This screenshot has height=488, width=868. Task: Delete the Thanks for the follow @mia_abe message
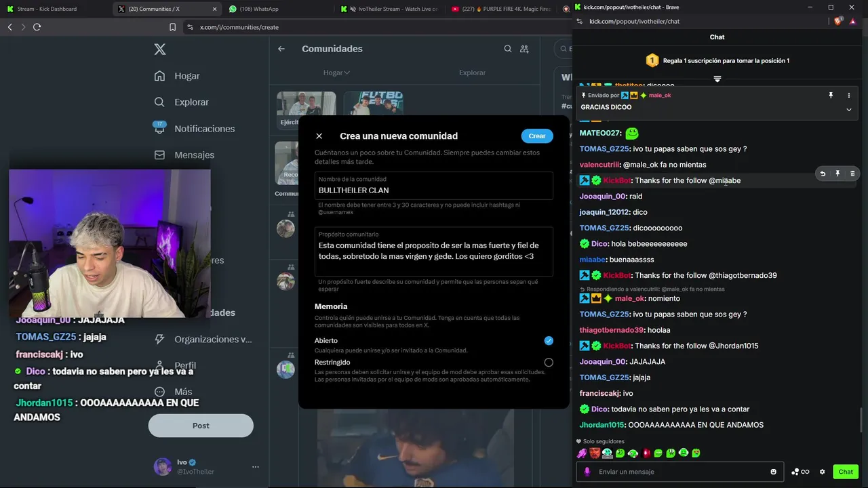852,174
